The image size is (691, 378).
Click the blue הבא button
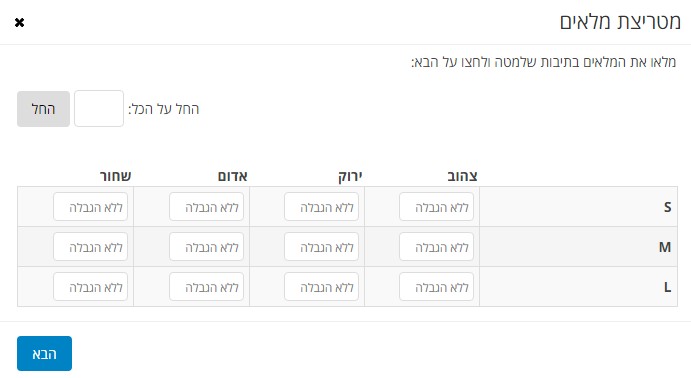tap(45, 353)
